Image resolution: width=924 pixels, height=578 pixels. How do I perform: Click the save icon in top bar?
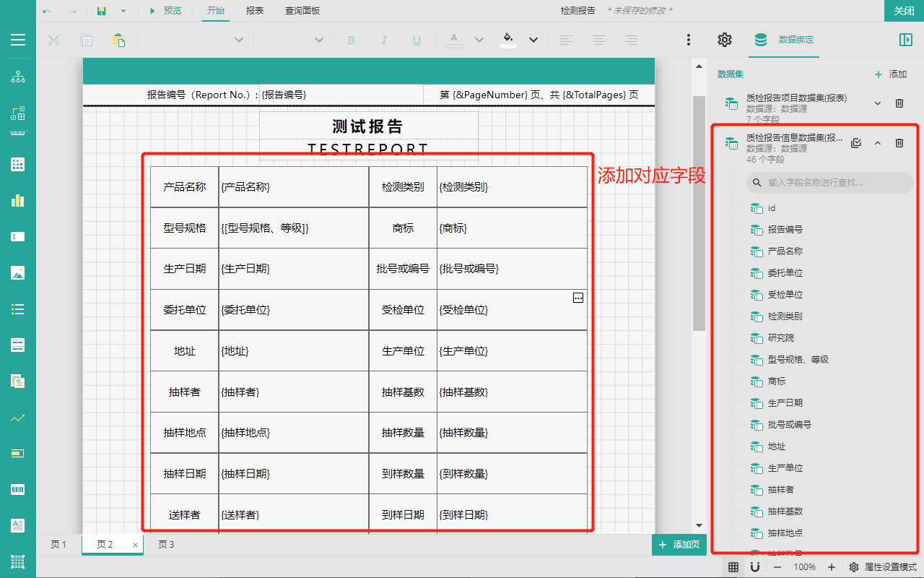(102, 11)
